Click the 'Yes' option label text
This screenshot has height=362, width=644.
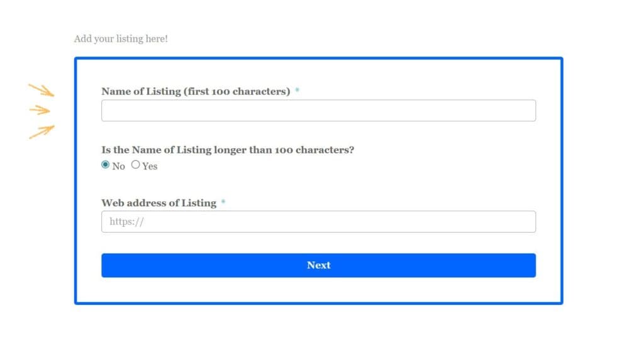[x=150, y=167]
